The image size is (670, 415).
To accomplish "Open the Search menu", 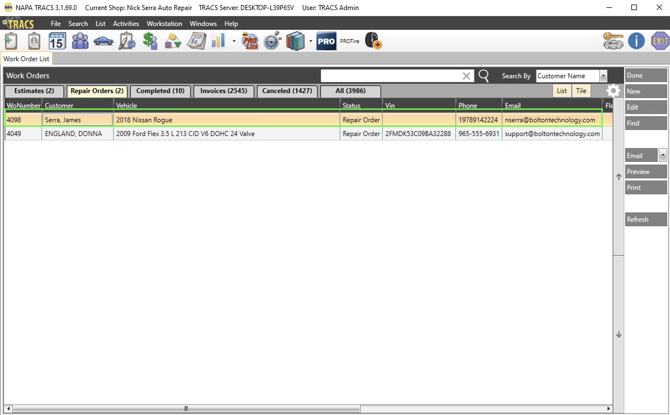I will click(x=78, y=24).
